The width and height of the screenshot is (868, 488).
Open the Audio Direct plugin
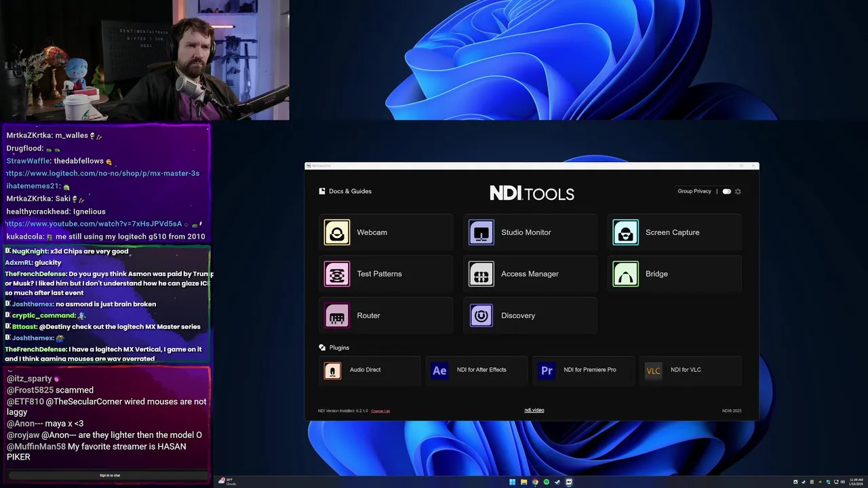pos(370,370)
